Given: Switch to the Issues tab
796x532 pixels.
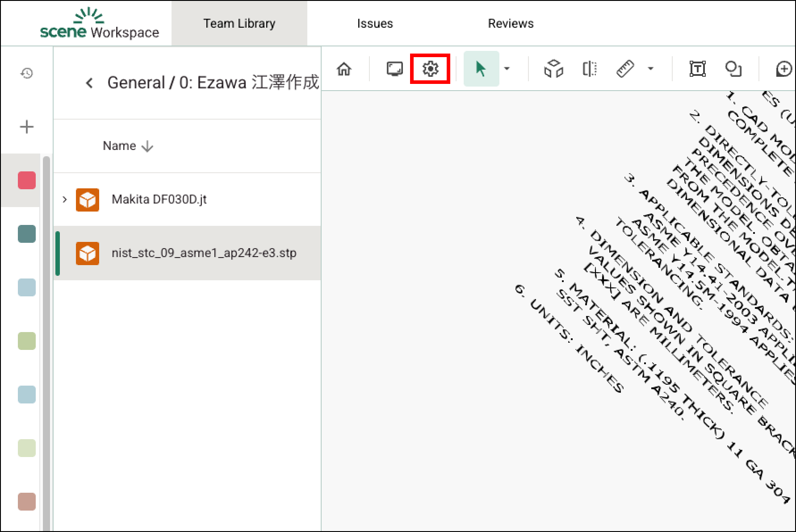Looking at the screenshot, I should click(x=375, y=24).
